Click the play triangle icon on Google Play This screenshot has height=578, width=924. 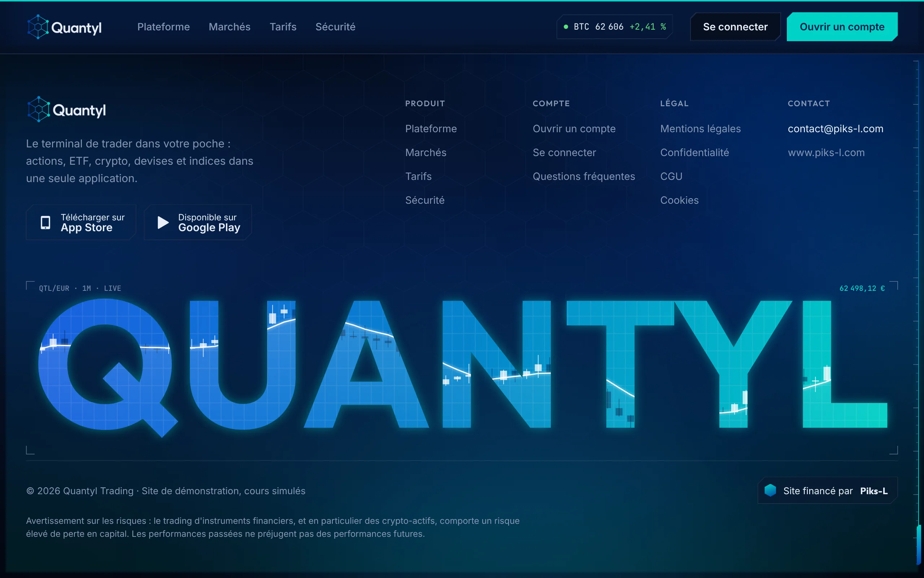(163, 223)
